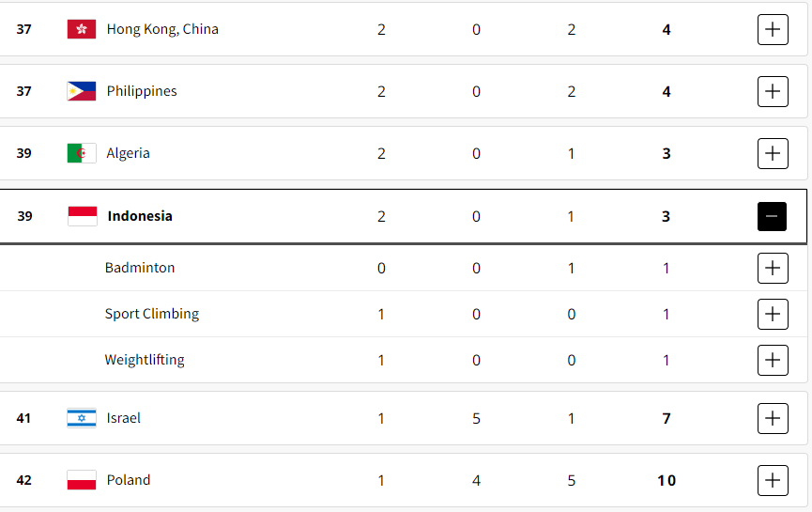This screenshot has height=512, width=812.
Task: Select the Indonesia country name
Action: tap(140, 216)
